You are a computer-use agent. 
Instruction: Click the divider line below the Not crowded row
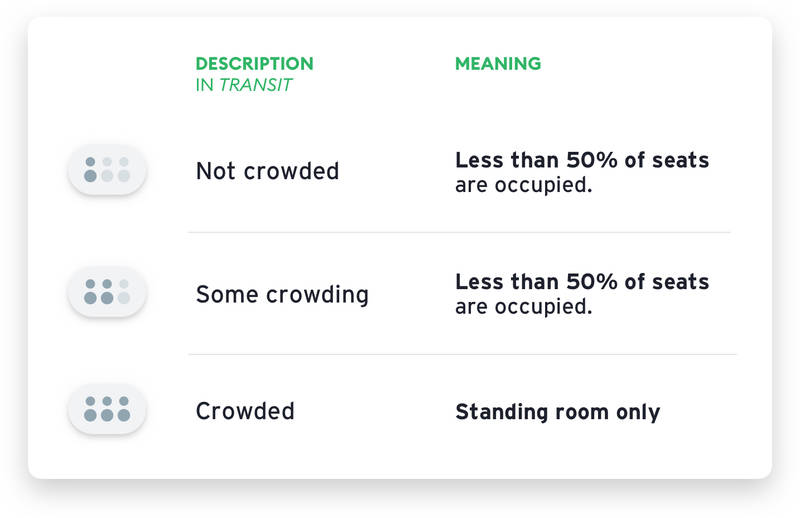coord(459,232)
